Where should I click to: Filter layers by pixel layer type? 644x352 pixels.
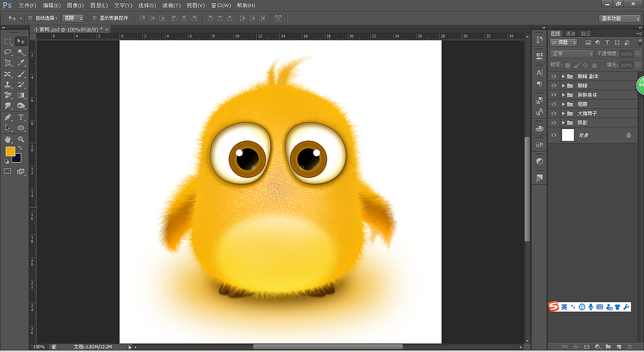(588, 43)
